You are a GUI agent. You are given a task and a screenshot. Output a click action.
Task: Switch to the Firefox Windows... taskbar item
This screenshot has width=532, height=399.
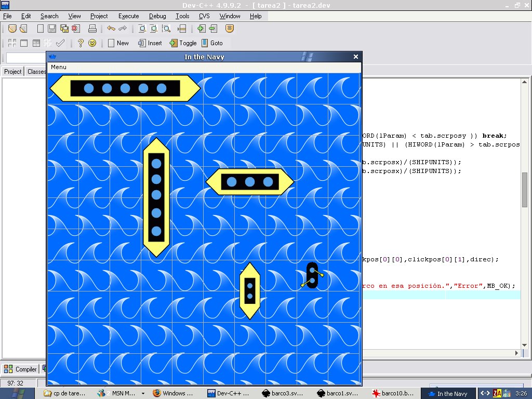172,394
